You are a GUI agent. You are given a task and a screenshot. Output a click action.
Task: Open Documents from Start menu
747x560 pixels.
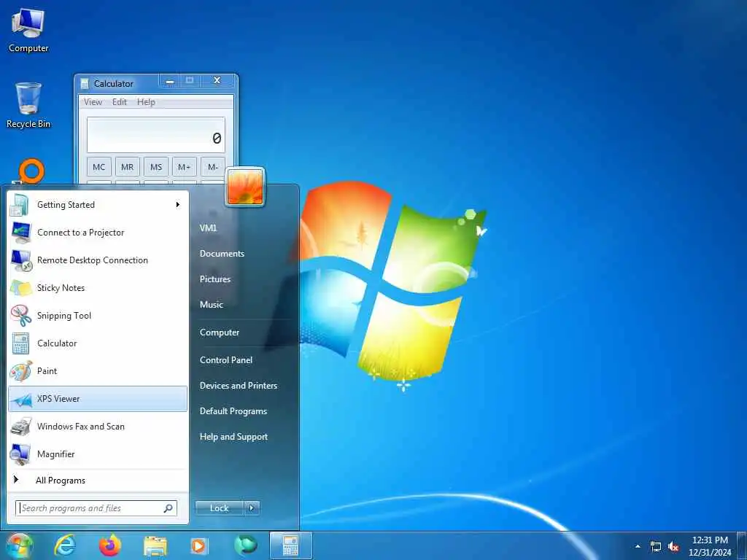tap(222, 254)
